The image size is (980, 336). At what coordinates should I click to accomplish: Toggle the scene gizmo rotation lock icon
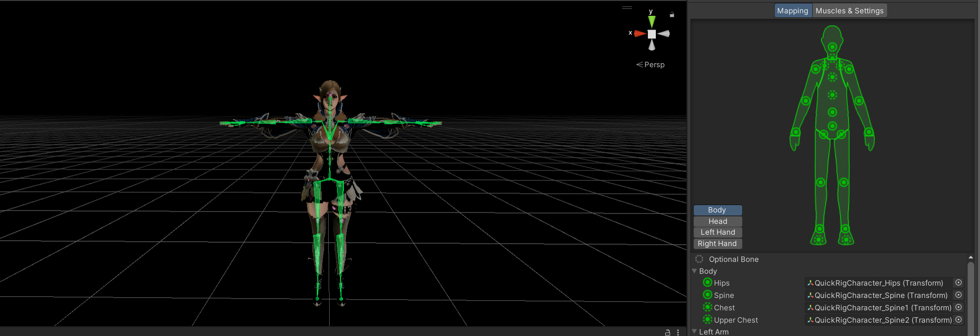pos(672,15)
